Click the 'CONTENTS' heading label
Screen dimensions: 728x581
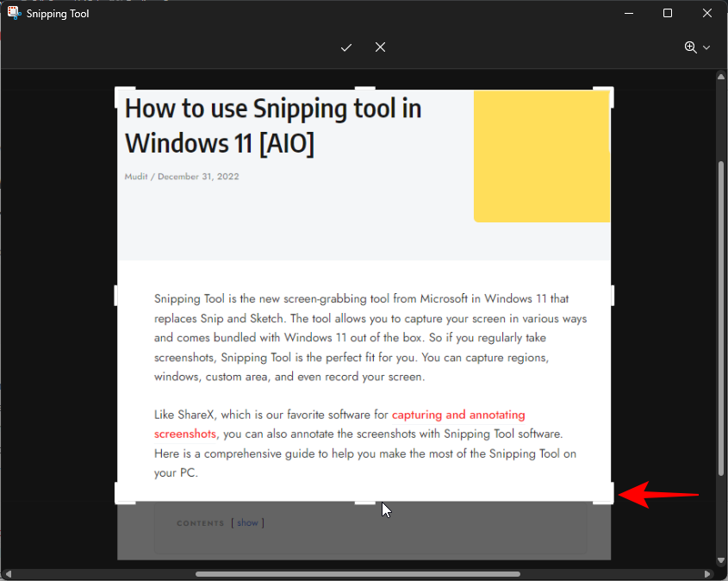200,523
